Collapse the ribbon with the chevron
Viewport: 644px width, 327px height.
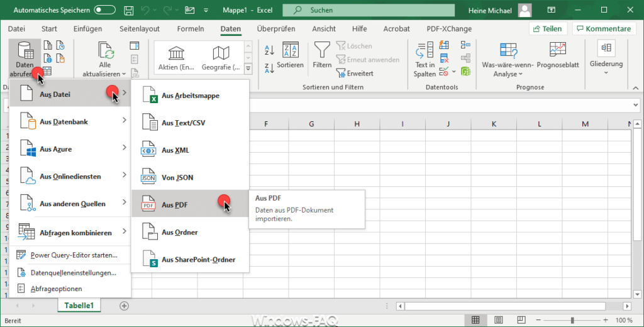(635, 87)
